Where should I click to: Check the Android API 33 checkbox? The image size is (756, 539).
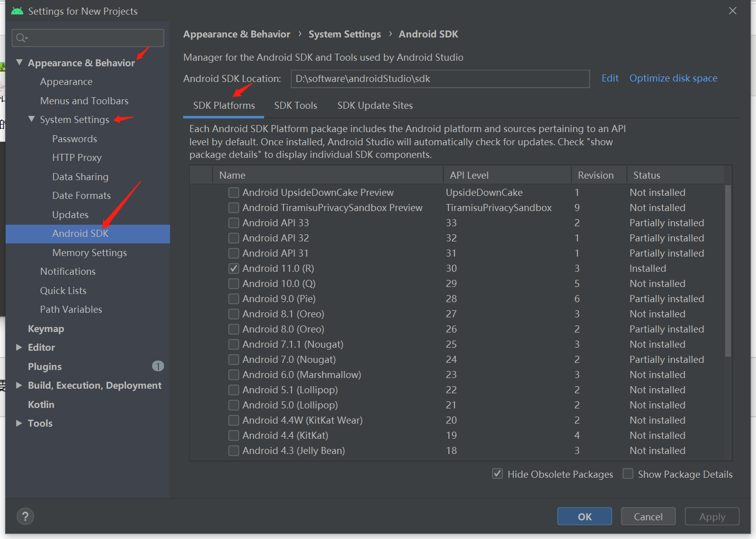pos(234,223)
